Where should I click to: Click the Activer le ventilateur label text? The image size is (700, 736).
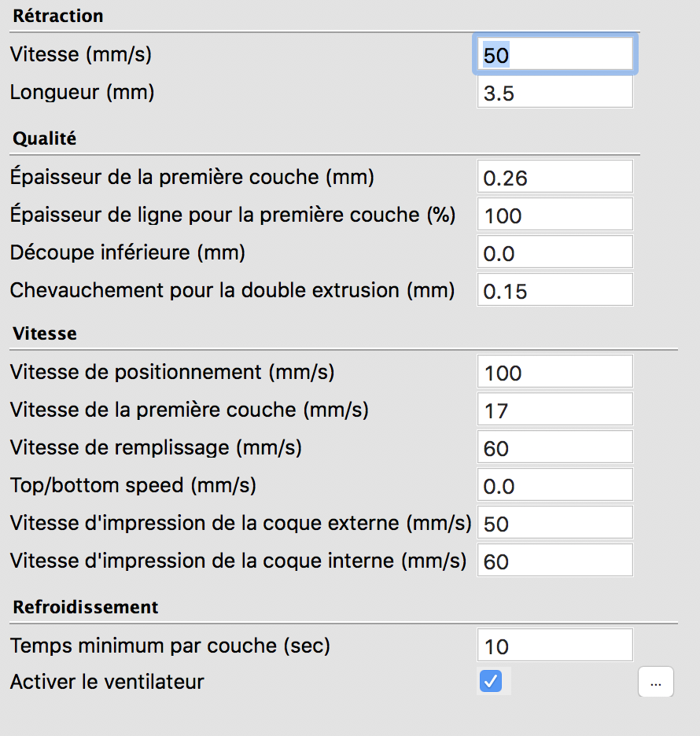[x=107, y=683]
